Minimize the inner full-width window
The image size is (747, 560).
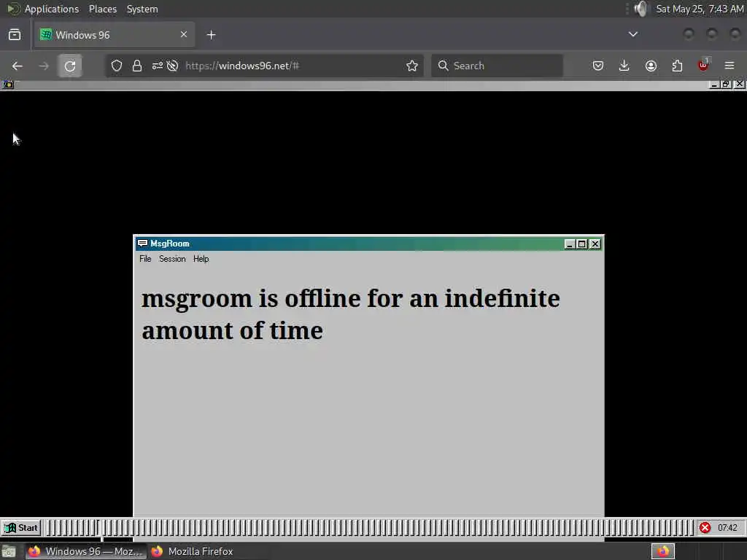(714, 85)
